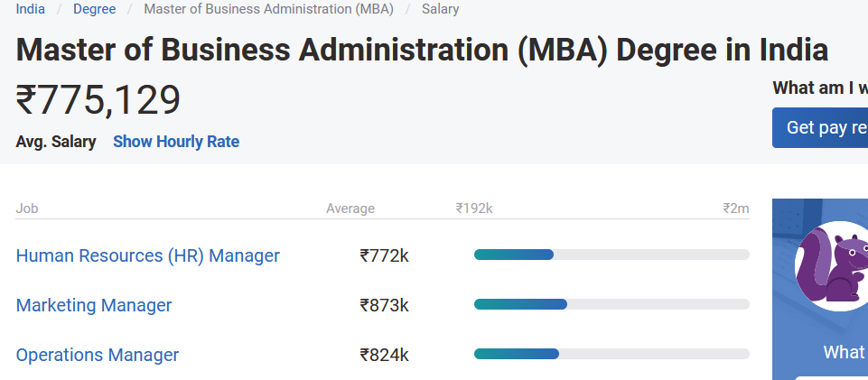Click the HR Manager salary range bar

pos(611,255)
